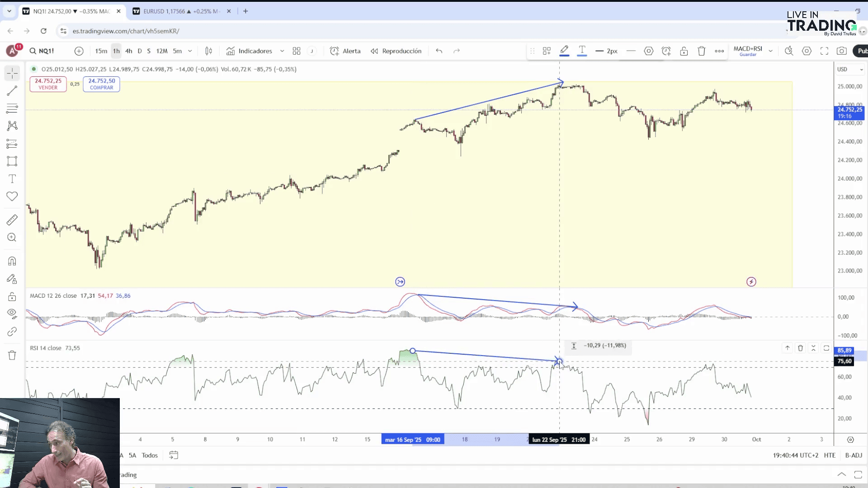Select the trend line drawing tool
The width and height of the screenshot is (868, 488).
pos(12,91)
